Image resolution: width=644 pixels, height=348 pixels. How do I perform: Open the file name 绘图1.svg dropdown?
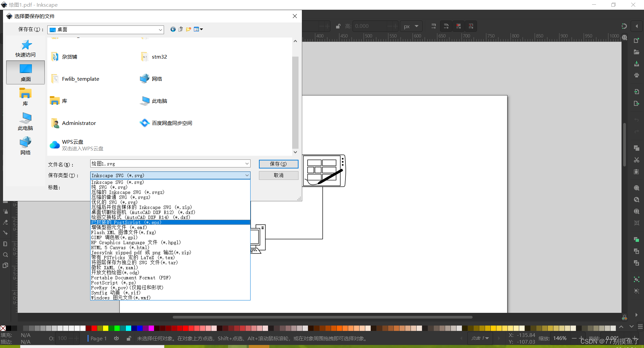pos(247,164)
